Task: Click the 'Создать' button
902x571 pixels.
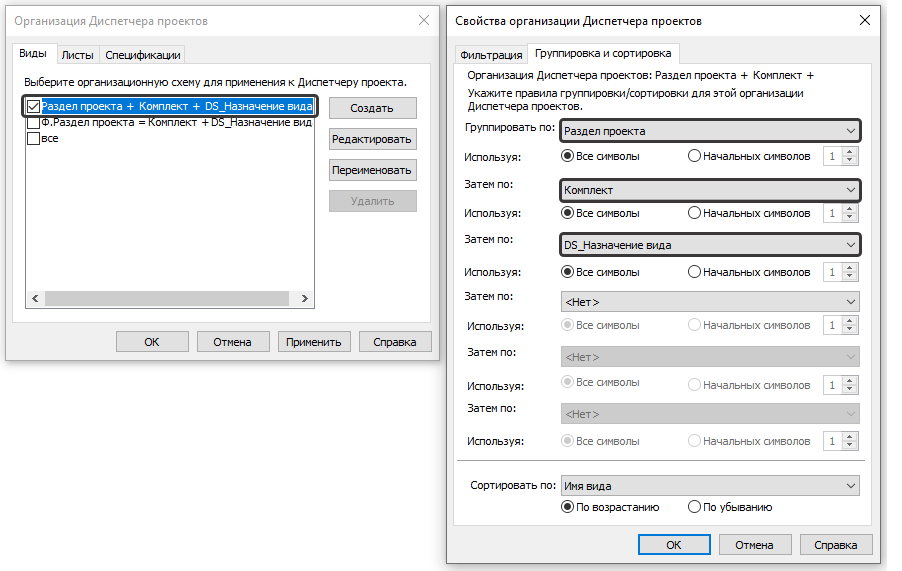Action: tap(372, 108)
